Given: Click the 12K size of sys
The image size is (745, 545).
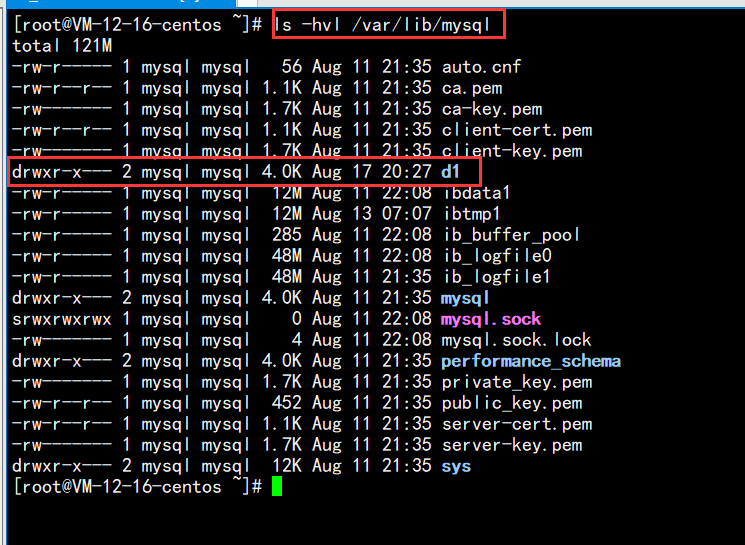Looking at the screenshot, I should point(287,467).
